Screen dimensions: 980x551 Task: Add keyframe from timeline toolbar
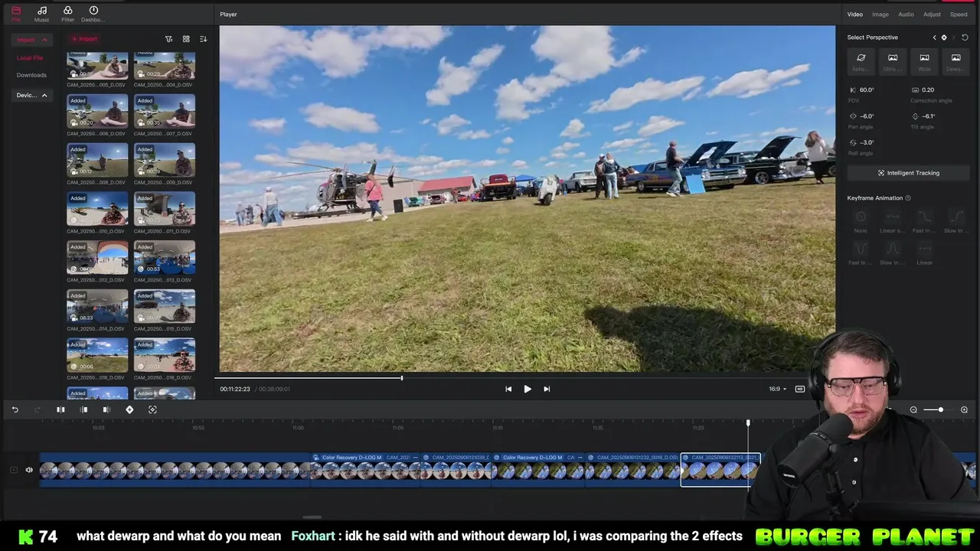pos(129,410)
